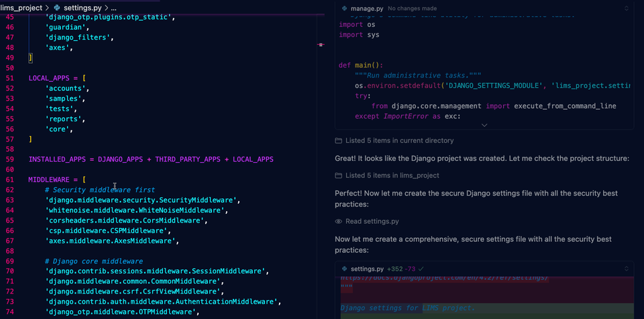This screenshot has width=644, height=319.
Task: Click the Python icon in the settings.py breadcrumb
Action: tap(56, 8)
